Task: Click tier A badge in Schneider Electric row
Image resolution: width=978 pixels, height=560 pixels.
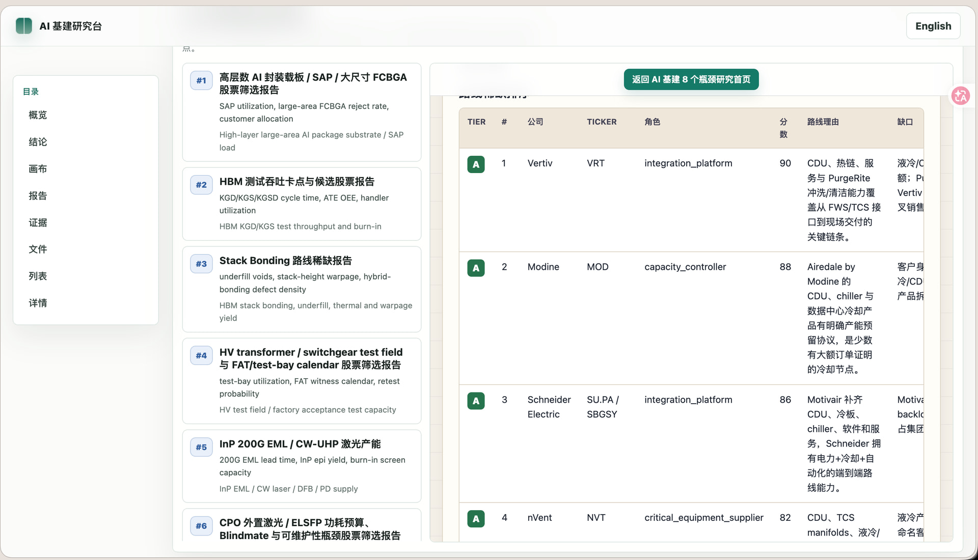Action: pos(476,401)
